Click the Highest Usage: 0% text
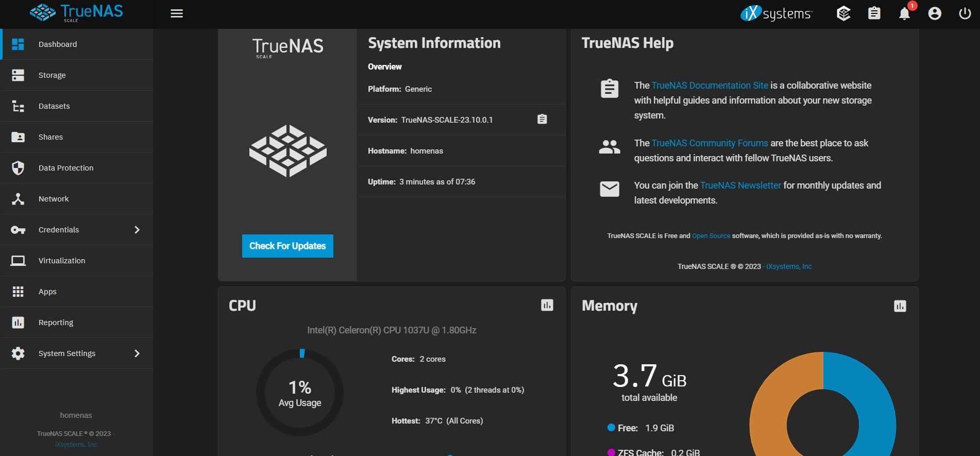 458,390
